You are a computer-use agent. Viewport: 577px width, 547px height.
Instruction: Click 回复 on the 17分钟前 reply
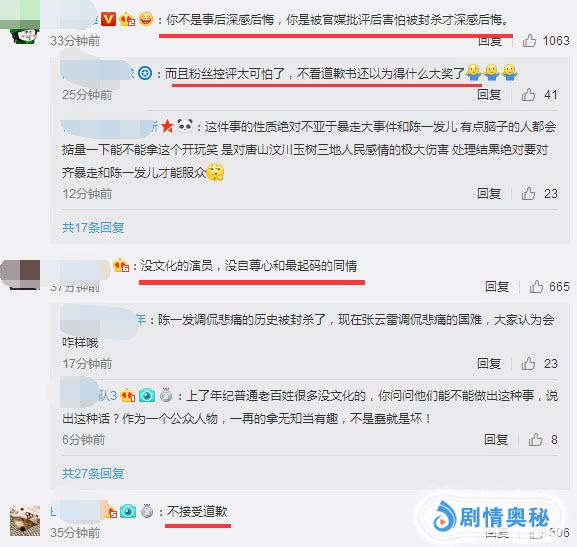click(489, 363)
